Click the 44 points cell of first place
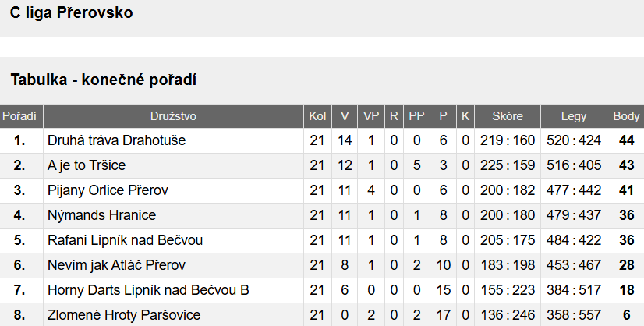This screenshot has height=326, width=644. point(626,141)
